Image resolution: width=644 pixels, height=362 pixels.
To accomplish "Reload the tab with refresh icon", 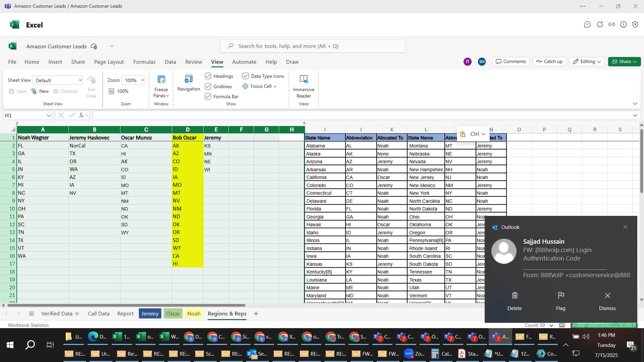I will click(x=600, y=24).
